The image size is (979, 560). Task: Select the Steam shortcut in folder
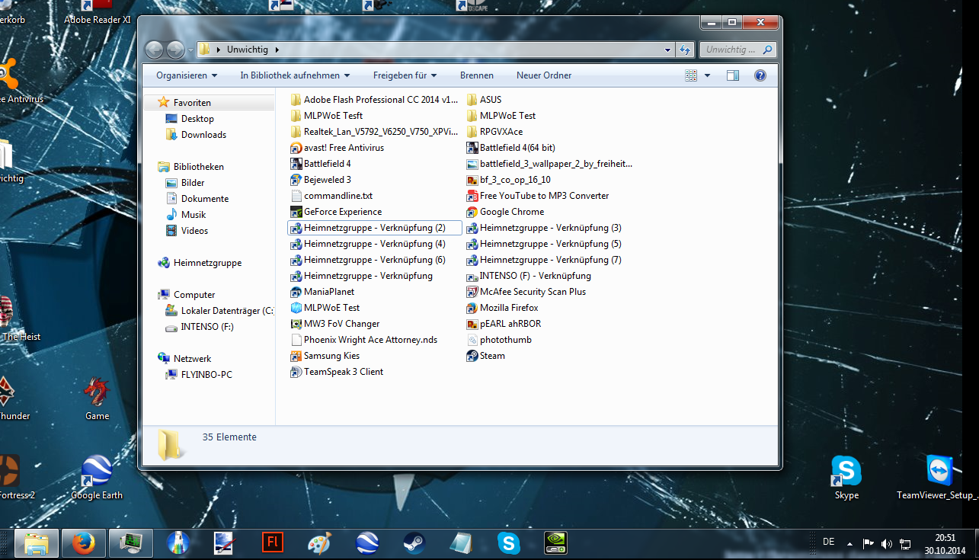[x=486, y=356]
